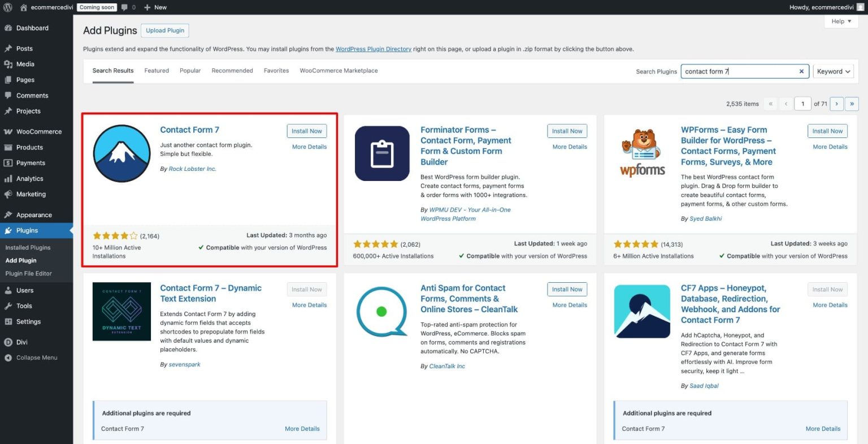Open the Rock Lobster Inc. author link
The height and width of the screenshot is (444, 868).
(x=193, y=169)
